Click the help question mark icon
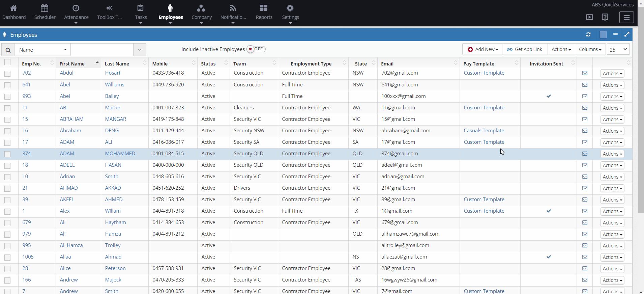 (605, 17)
